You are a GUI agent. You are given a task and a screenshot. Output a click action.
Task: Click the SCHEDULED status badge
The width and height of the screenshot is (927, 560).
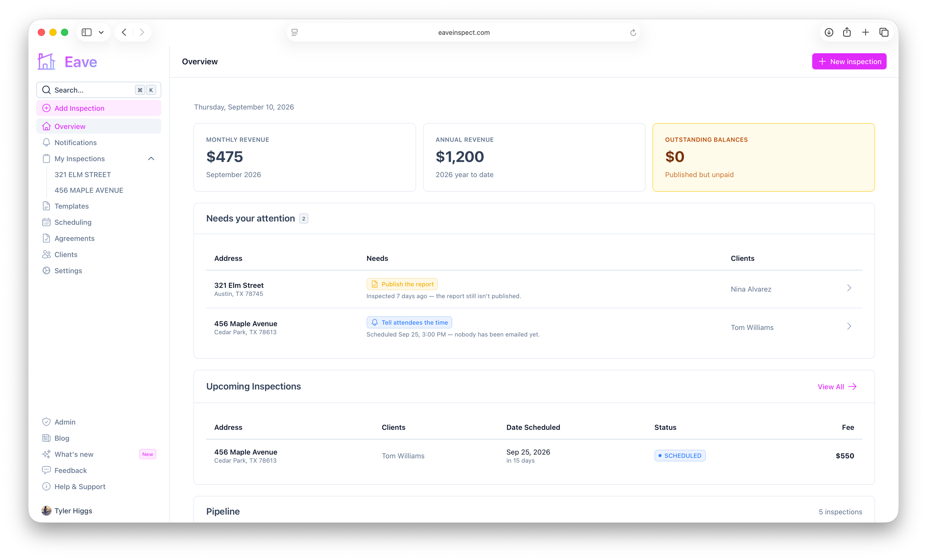coord(680,456)
